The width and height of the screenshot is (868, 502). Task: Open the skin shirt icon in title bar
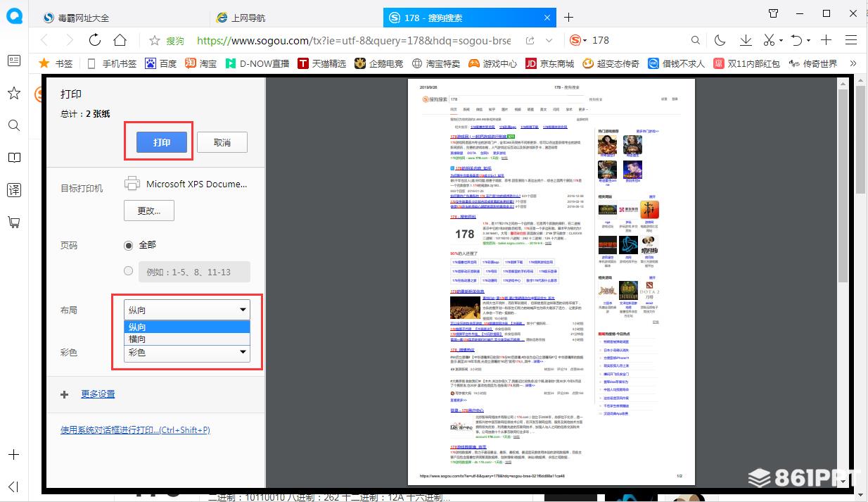coord(774,13)
